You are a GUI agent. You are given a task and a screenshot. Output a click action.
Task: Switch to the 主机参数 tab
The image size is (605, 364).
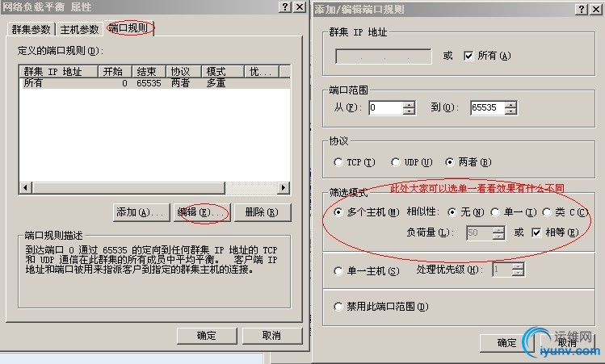click(79, 29)
